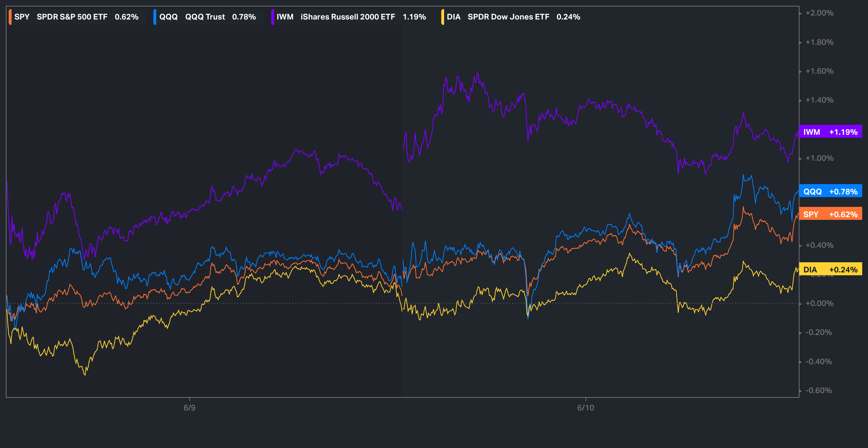This screenshot has height=448, width=868.
Task: Click the +1.80% y-axis label
Action: (x=820, y=42)
